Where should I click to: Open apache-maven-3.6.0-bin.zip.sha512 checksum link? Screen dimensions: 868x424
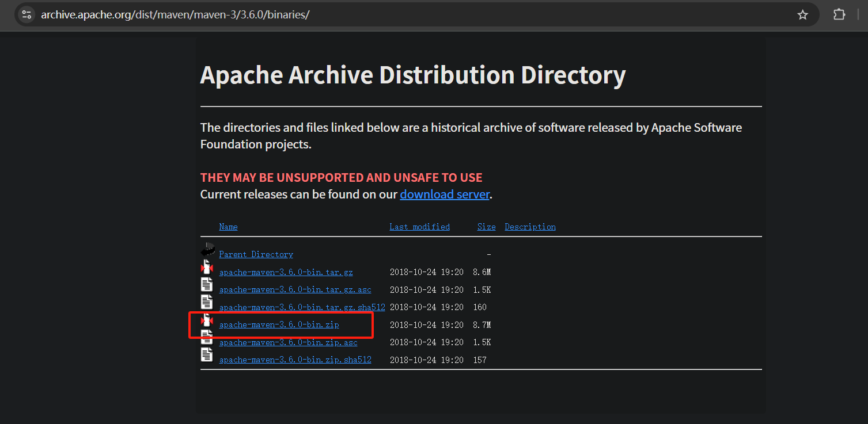[x=295, y=360]
